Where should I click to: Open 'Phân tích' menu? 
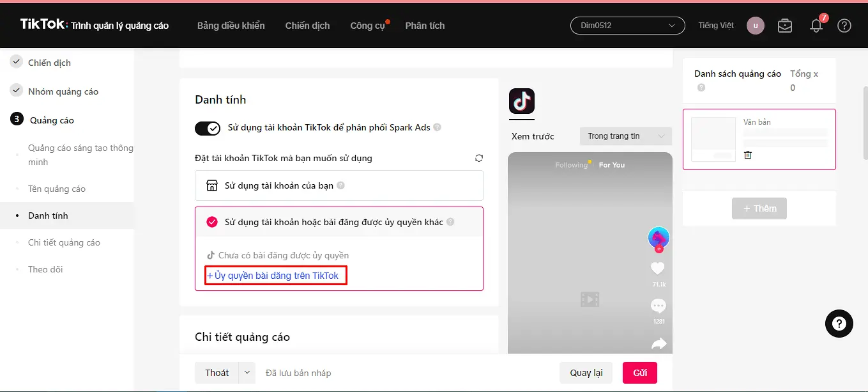coord(425,26)
